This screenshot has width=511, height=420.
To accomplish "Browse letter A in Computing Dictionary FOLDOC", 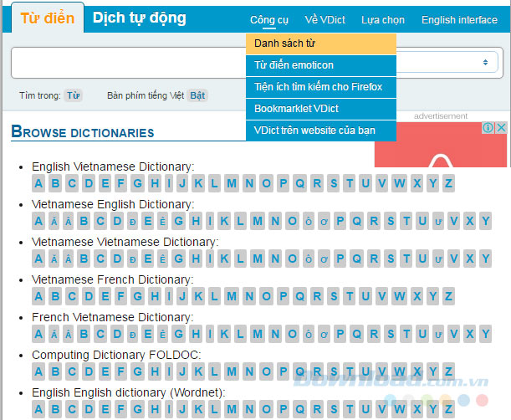I will pyautogui.click(x=38, y=371).
